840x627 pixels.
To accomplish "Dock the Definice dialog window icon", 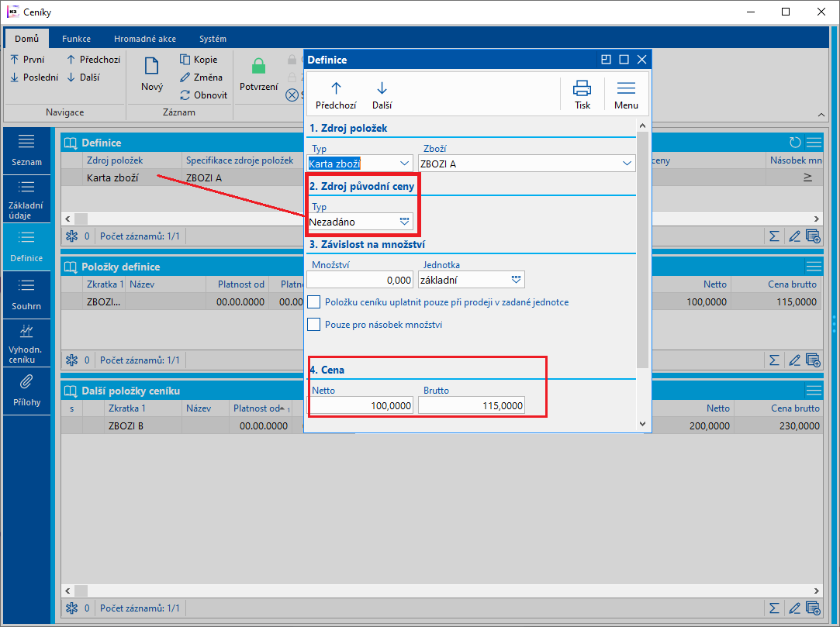I will [606, 60].
